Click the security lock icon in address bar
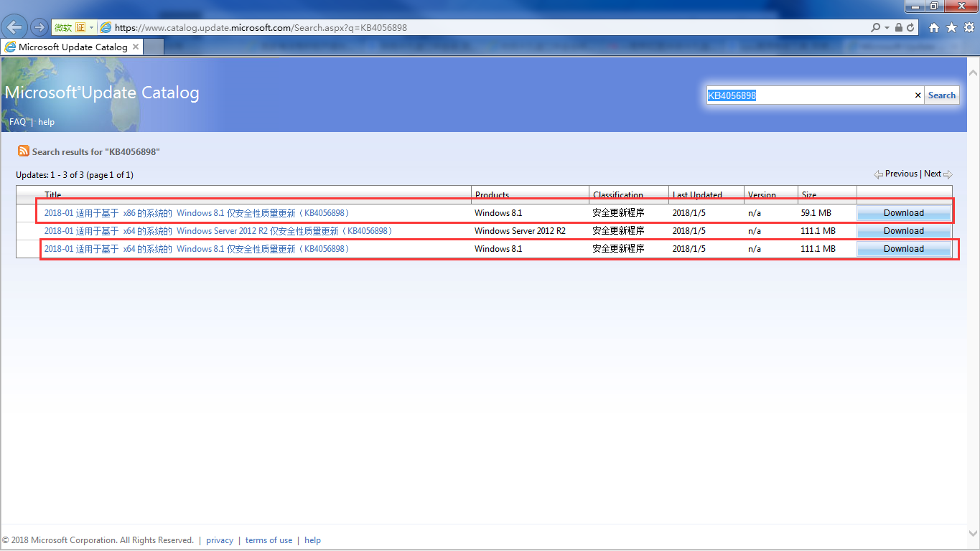 (x=898, y=27)
